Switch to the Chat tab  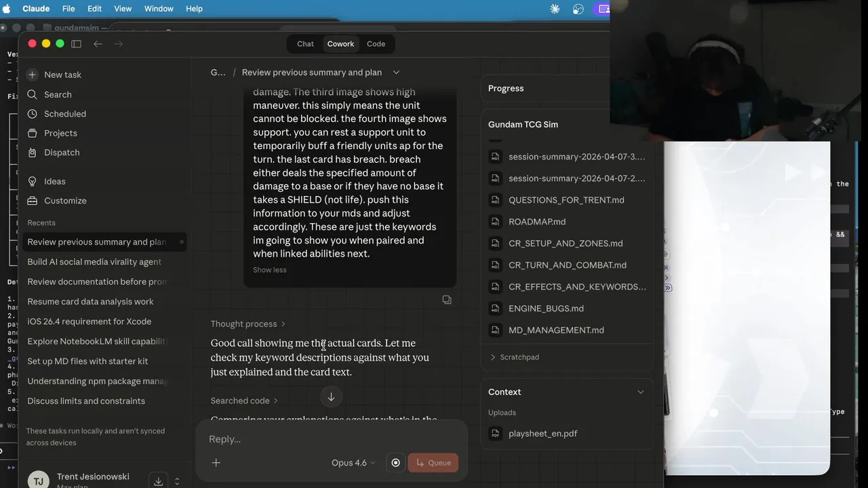pyautogui.click(x=305, y=44)
